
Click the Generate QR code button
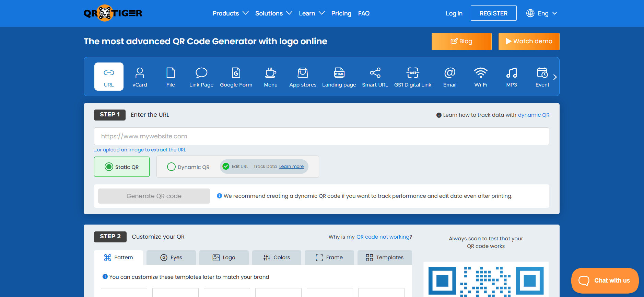pos(154,196)
